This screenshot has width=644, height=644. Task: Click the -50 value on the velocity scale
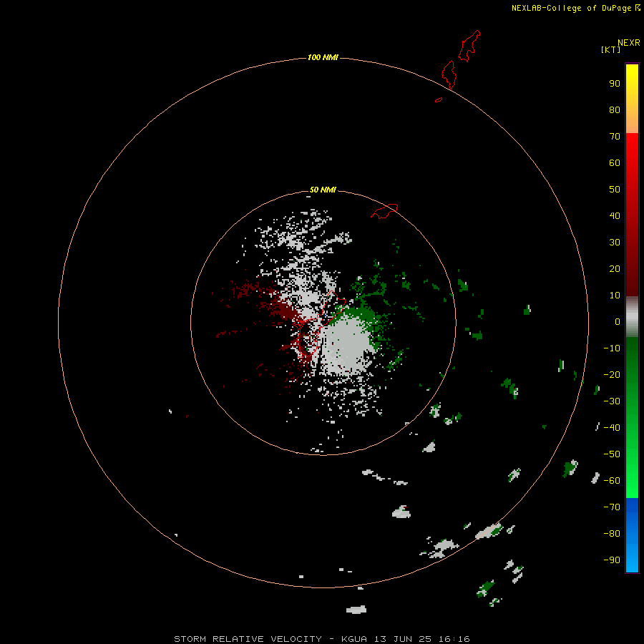pyautogui.click(x=612, y=454)
